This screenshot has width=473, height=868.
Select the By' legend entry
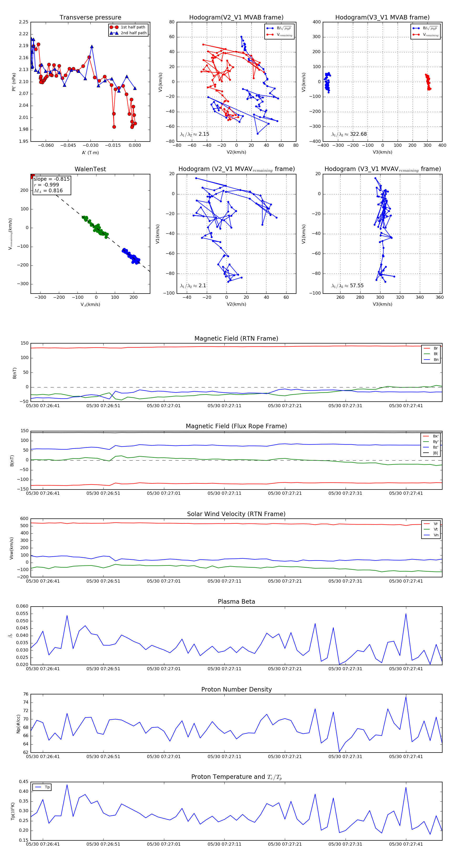(431, 442)
